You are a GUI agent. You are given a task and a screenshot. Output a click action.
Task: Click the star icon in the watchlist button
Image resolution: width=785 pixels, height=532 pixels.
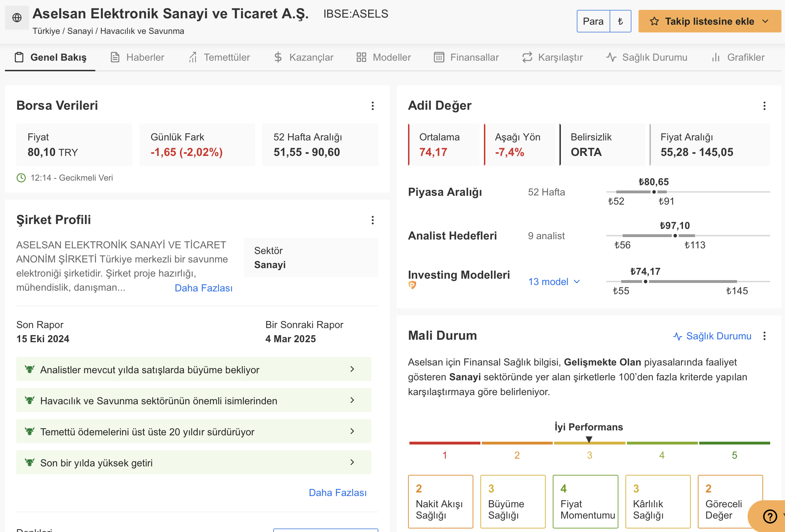click(x=654, y=21)
